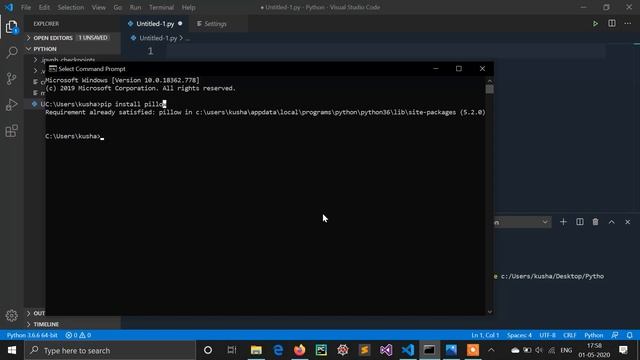
Task: Click the feedback icon in status bar
Action: click(x=615, y=335)
